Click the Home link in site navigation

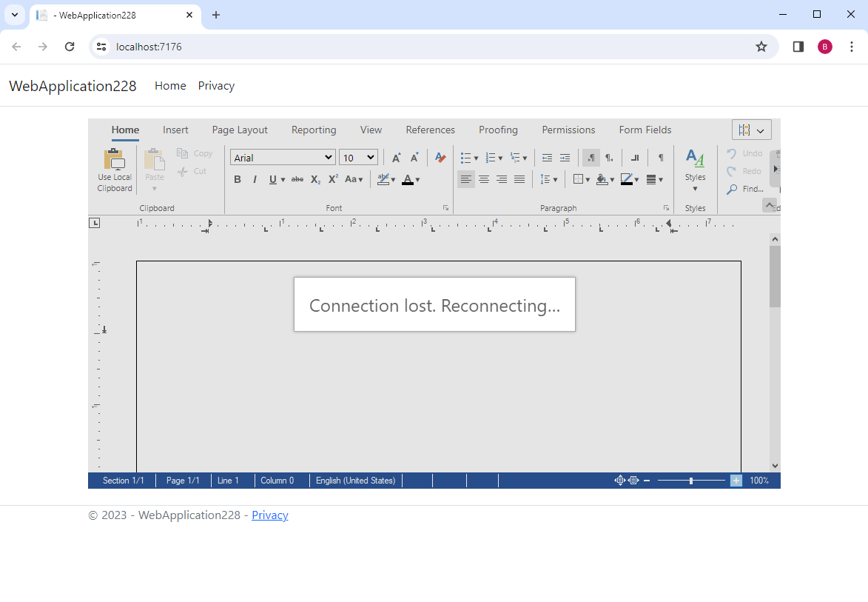coord(170,86)
